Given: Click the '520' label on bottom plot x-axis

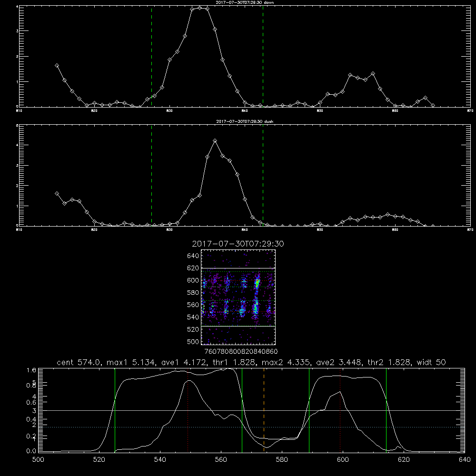Looking at the screenshot, I should [99, 460].
